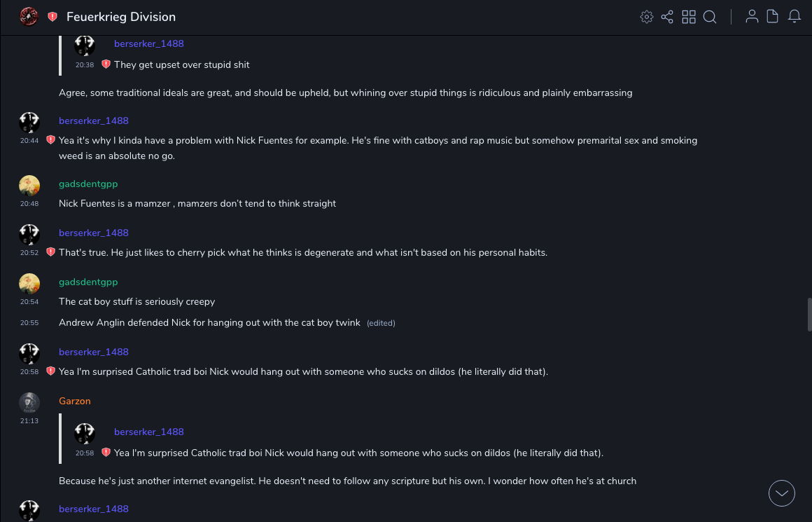Open the document icon in the header
This screenshot has height=522, width=812.
(773, 17)
